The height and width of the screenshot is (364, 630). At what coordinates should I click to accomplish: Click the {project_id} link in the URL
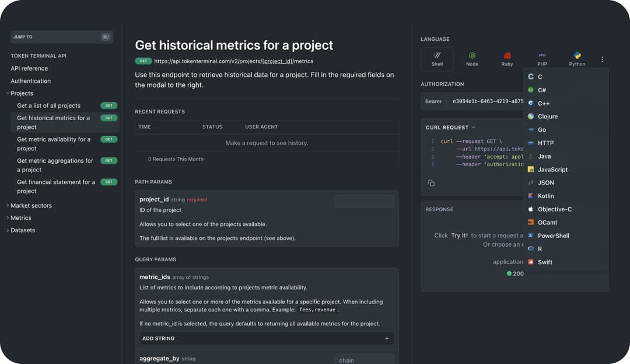click(x=277, y=61)
